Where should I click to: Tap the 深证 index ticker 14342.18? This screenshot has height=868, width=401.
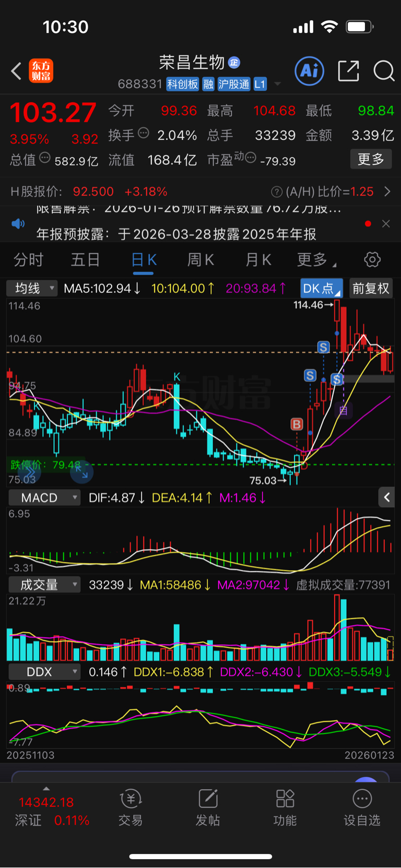[46, 802]
